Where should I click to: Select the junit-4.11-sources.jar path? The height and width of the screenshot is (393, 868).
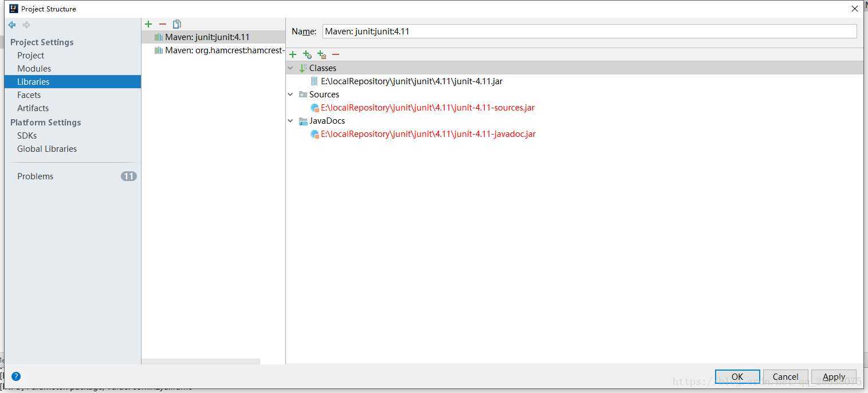pyautogui.click(x=427, y=108)
